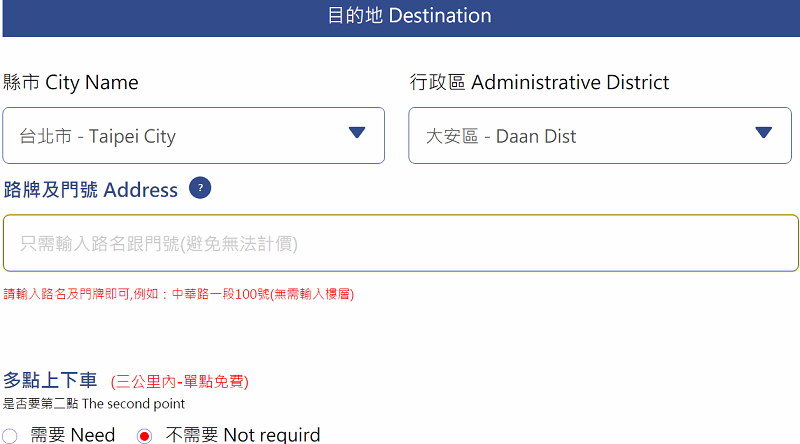The width and height of the screenshot is (800, 444).
Task: Click the 路牌及門號 Address label
Action: point(91,190)
